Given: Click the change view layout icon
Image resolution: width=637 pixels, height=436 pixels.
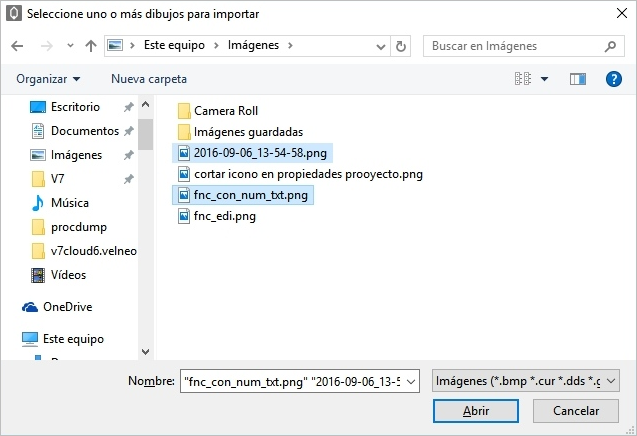Looking at the screenshot, I should point(523,79).
